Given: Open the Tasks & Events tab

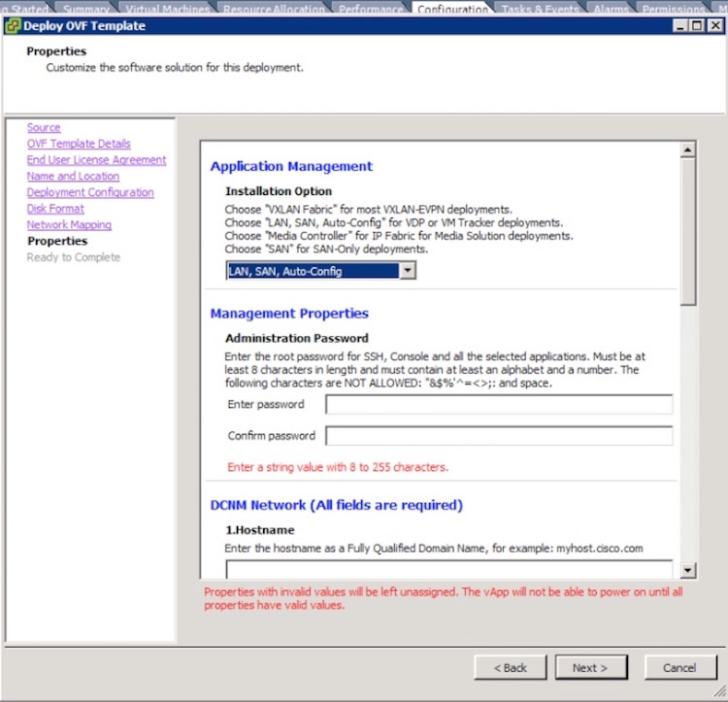Looking at the screenshot, I should pos(540,9).
